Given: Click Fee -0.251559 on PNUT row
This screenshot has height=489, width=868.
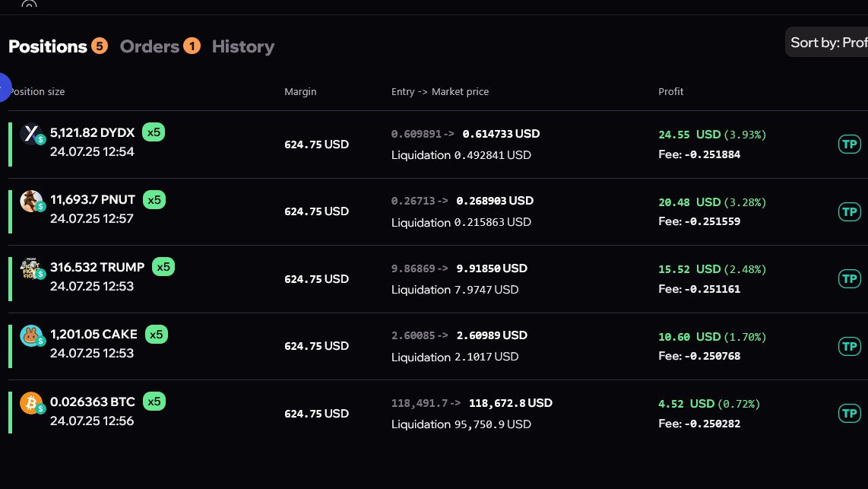Looking at the screenshot, I should pyautogui.click(x=699, y=221).
